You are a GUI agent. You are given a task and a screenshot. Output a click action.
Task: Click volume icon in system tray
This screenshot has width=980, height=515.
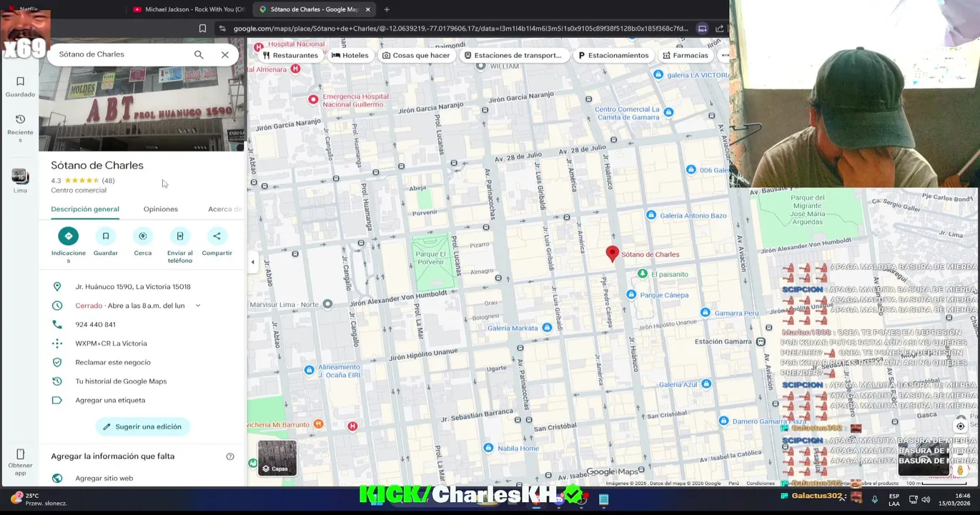pos(926,499)
